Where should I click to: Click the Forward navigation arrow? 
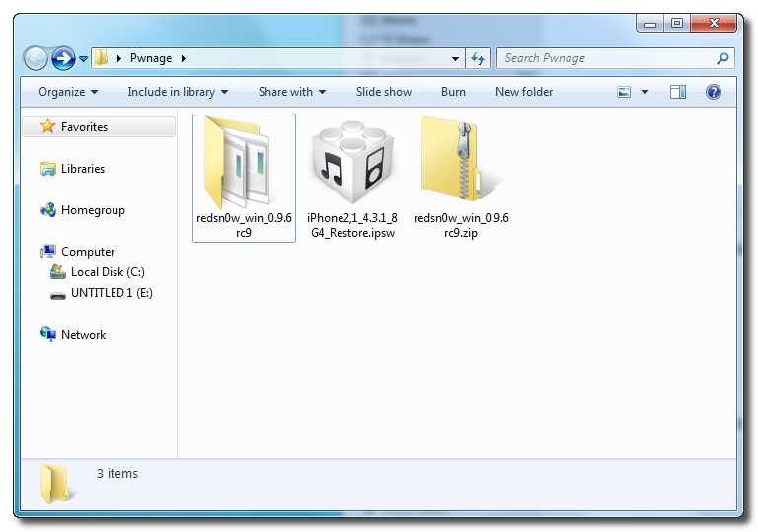click(x=63, y=59)
